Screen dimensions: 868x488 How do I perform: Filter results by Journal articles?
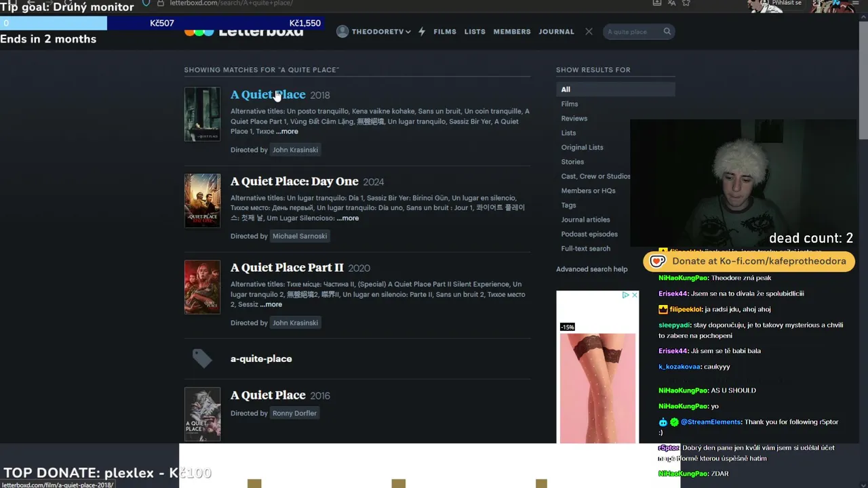(x=585, y=220)
